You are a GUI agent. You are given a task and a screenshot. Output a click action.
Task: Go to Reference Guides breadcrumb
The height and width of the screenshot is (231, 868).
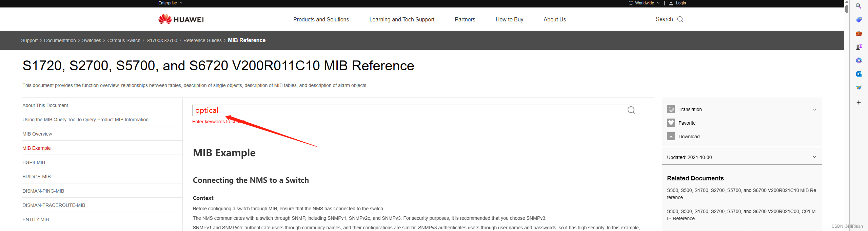(x=202, y=40)
